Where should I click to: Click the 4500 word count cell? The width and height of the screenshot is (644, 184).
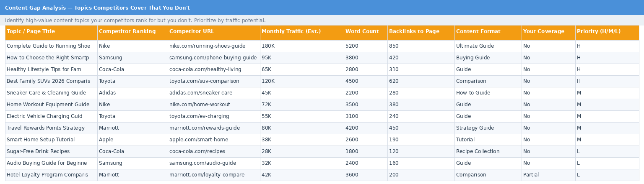366,81
